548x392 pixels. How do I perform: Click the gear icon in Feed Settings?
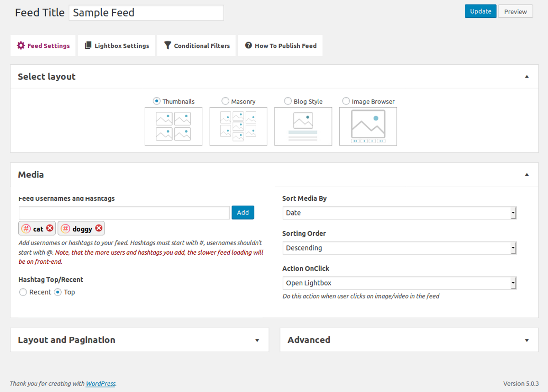21,46
